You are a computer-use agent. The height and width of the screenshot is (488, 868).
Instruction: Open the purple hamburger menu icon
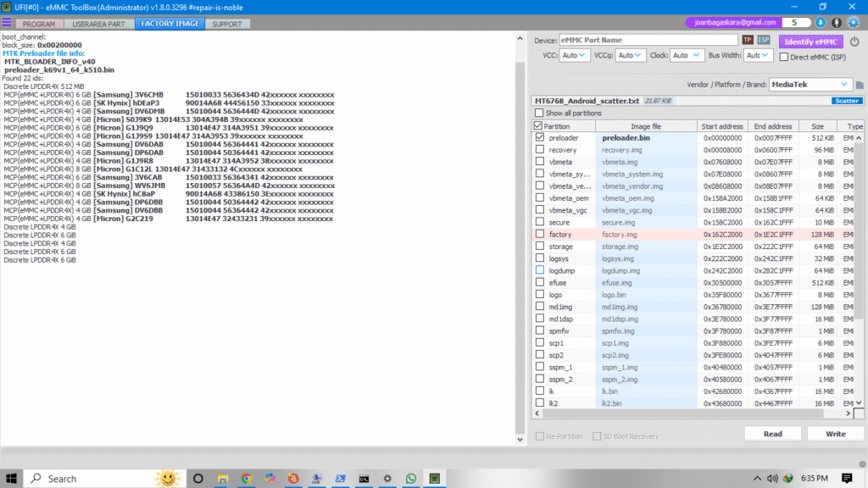[7, 24]
